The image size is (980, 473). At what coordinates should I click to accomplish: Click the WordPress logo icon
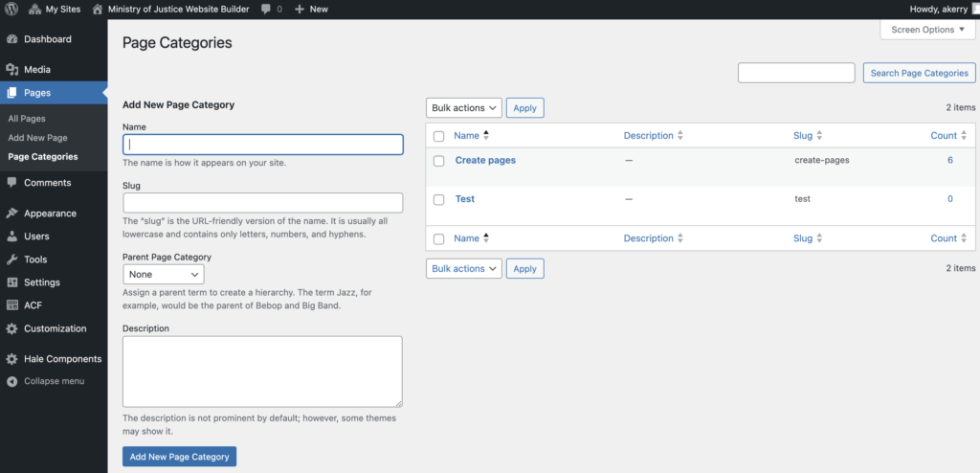(11, 9)
